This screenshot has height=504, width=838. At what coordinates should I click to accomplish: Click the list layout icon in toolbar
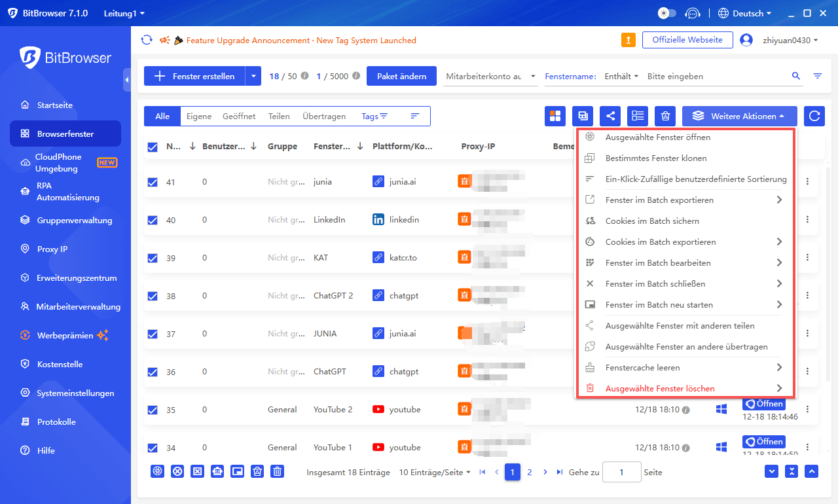pyautogui.click(x=638, y=116)
